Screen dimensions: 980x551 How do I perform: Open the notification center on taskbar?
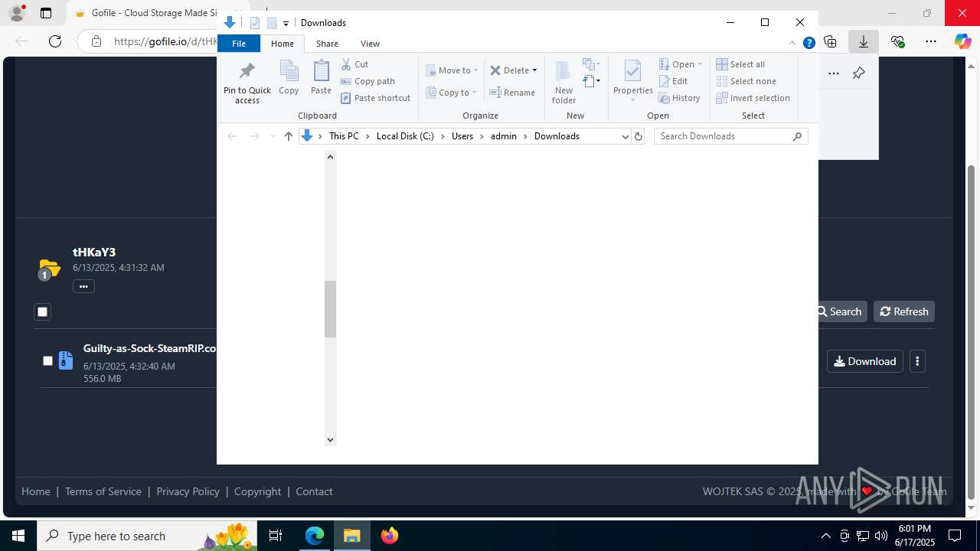955,536
